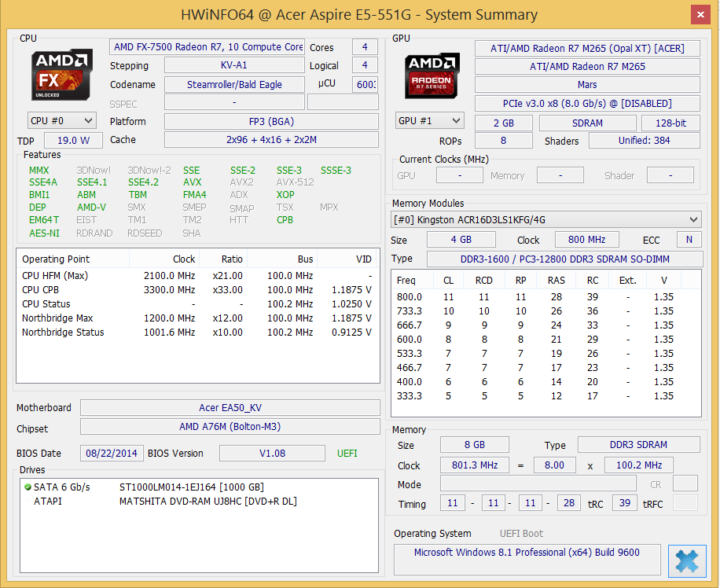
Task: Click the Cache field 2x96 + 4x16 + 2x2M
Action: [x=271, y=140]
